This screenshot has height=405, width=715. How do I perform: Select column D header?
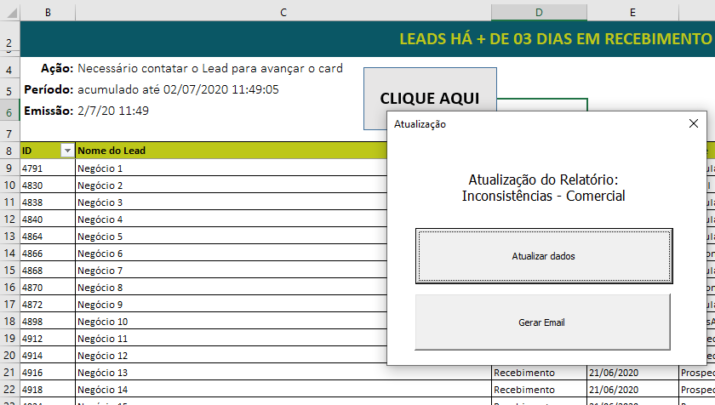point(538,12)
